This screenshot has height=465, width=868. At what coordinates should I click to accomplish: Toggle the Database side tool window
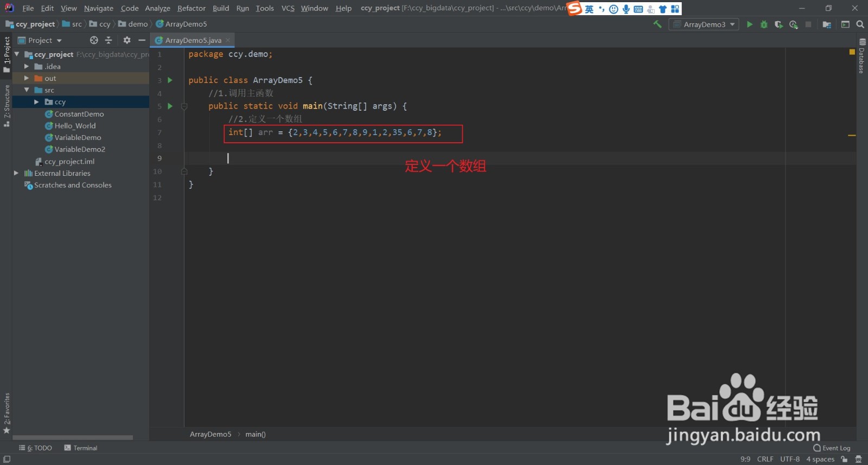(x=861, y=56)
